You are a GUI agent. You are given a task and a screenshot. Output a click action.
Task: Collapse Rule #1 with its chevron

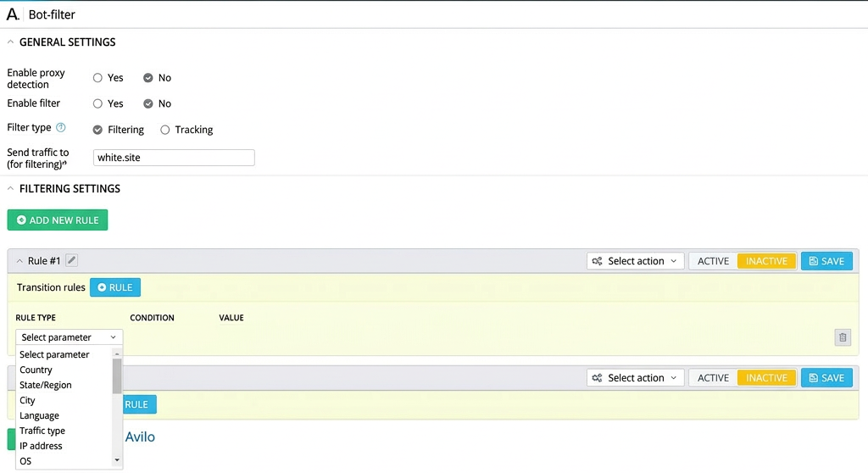pos(20,261)
